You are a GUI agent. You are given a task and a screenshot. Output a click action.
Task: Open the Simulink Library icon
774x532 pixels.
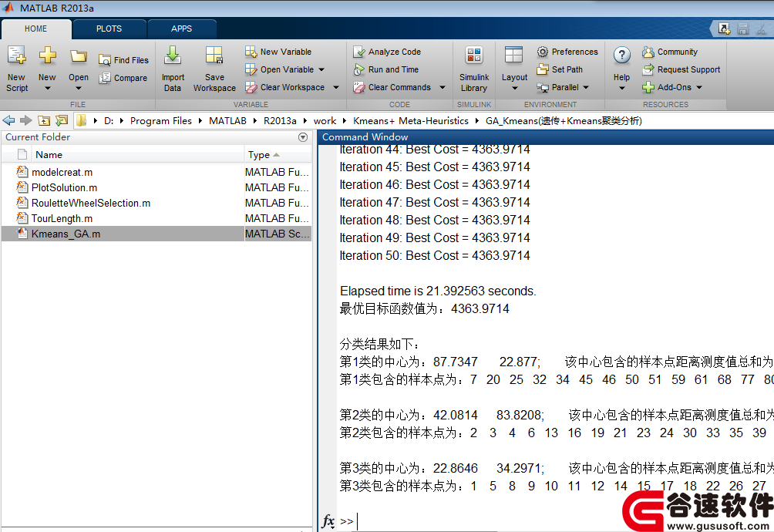tap(474, 56)
